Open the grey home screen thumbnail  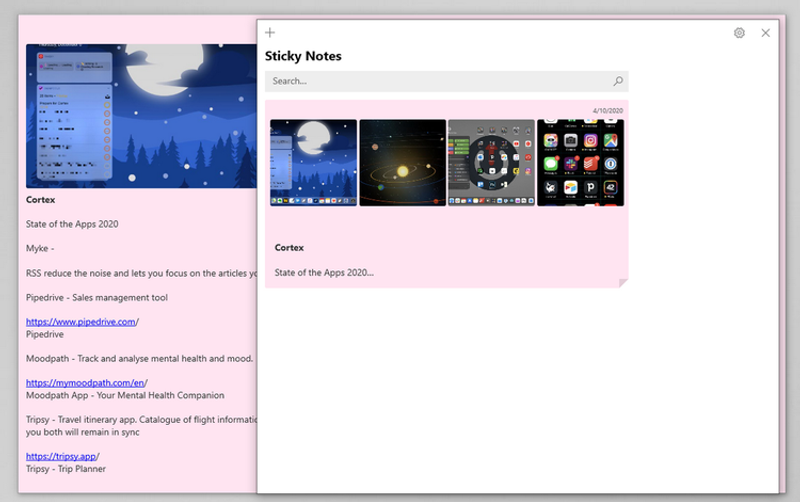pyautogui.click(x=491, y=163)
